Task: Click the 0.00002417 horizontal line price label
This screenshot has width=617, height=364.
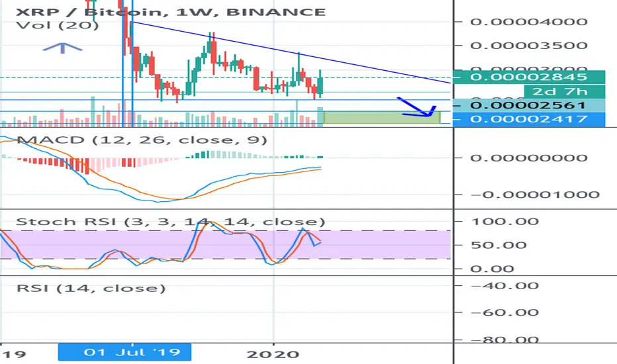Action: pyautogui.click(x=529, y=119)
